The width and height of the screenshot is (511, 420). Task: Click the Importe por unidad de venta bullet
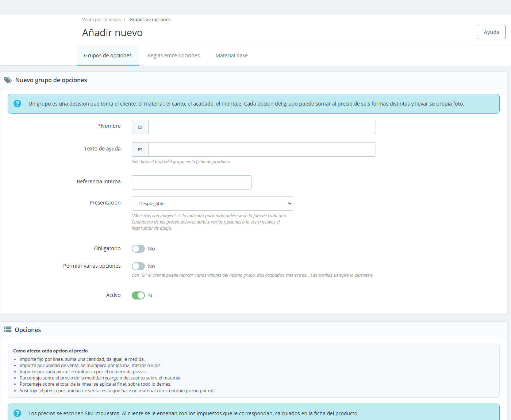pyautogui.click(x=91, y=366)
